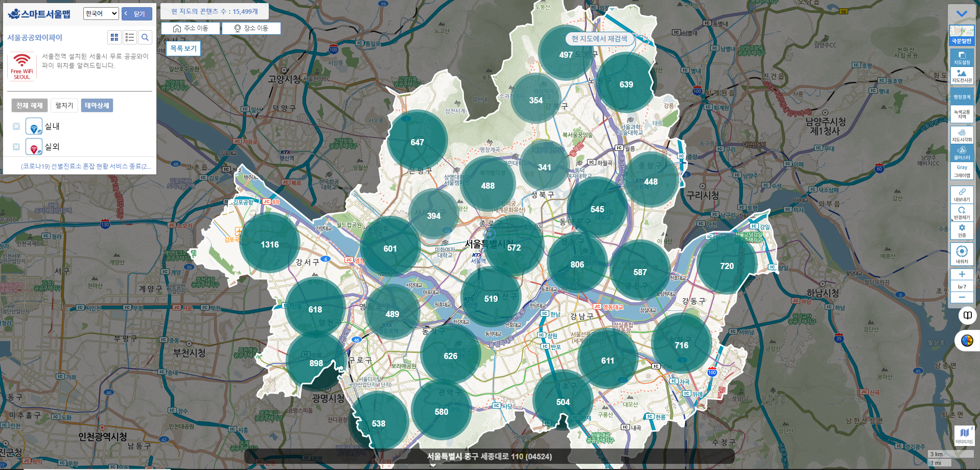Toggle the 실내 layer checkbox

pyautogui.click(x=16, y=126)
